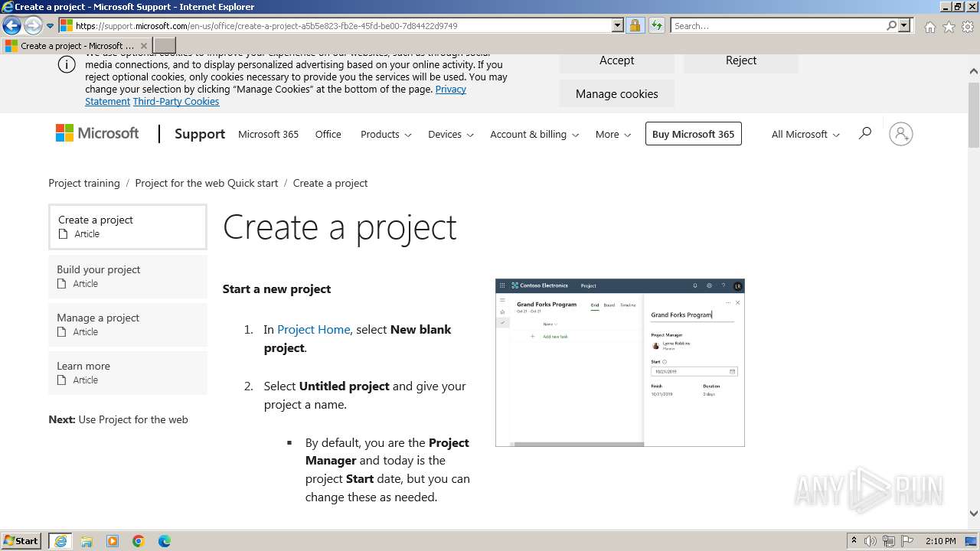Expand the More menu

tap(613, 134)
